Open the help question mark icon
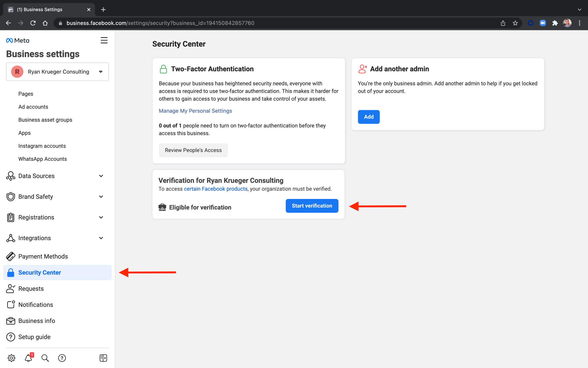588x368 pixels. [62, 358]
